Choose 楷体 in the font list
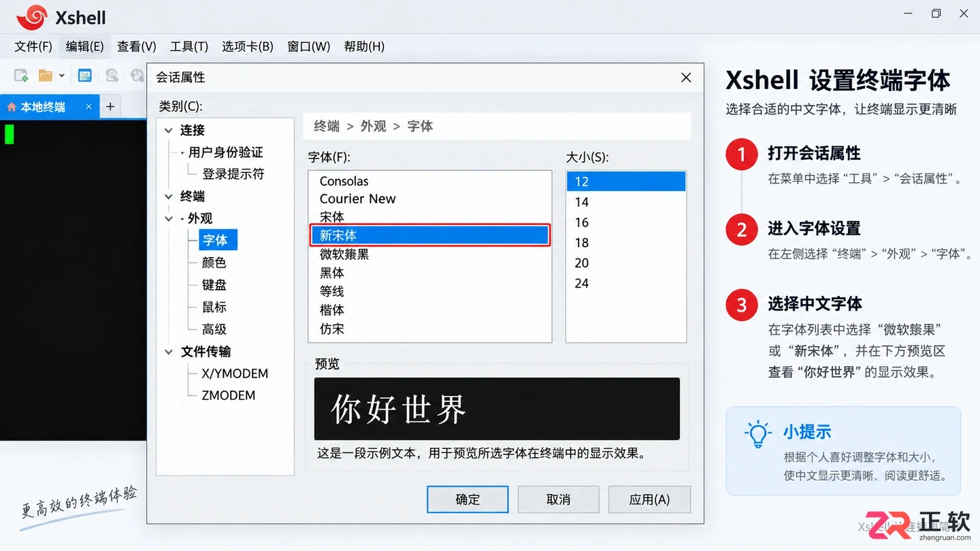The width and height of the screenshot is (980, 551). click(x=429, y=310)
